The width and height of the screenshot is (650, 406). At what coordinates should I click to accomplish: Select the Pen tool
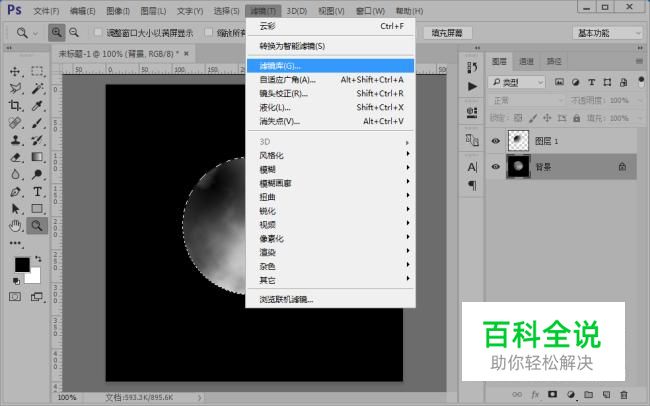pyautogui.click(x=15, y=192)
